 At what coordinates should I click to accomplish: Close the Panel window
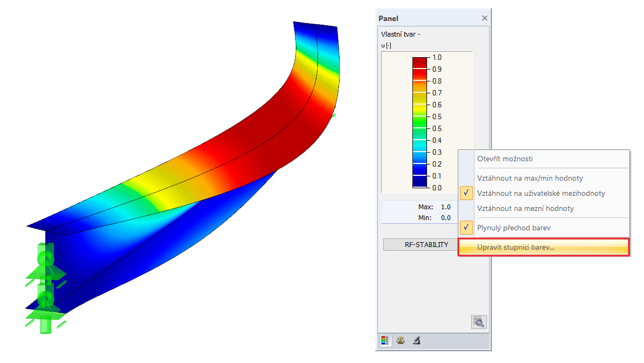coord(485,18)
